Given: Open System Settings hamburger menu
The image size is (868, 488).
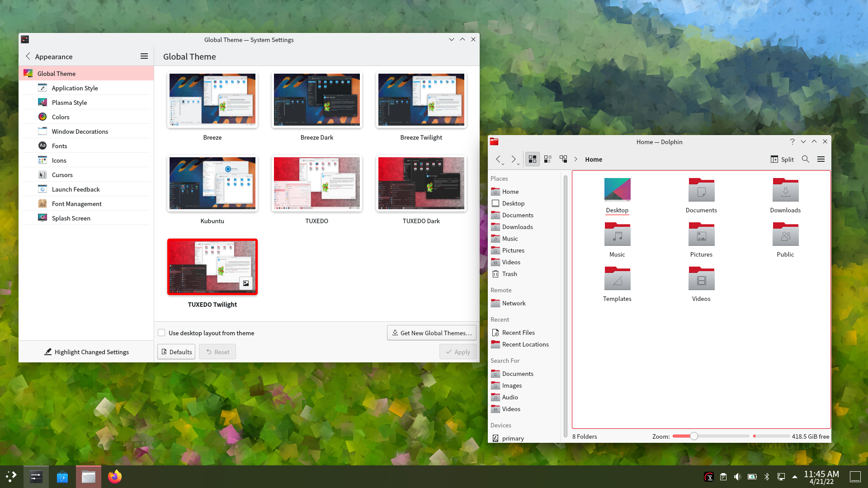Looking at the screenshot, I should (x=144, y=56).
